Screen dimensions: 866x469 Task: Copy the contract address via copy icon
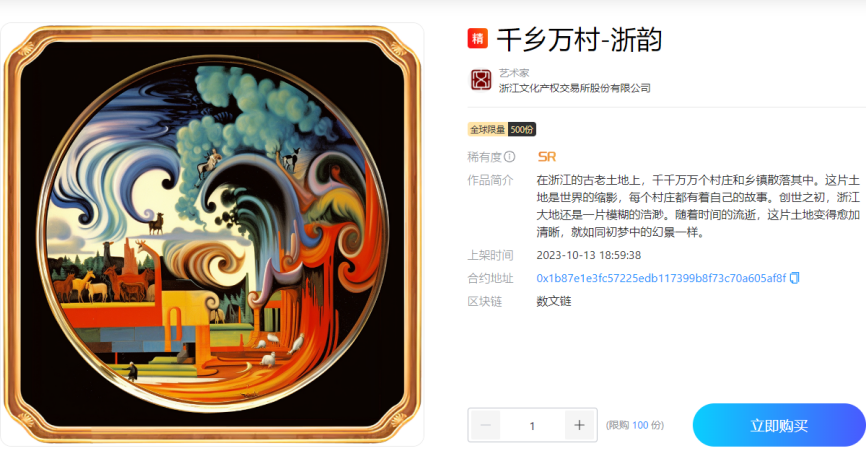795,278
